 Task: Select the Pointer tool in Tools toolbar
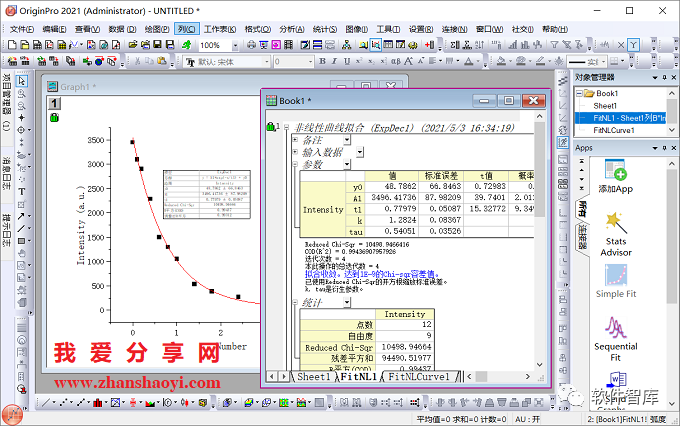pos(22,81)
